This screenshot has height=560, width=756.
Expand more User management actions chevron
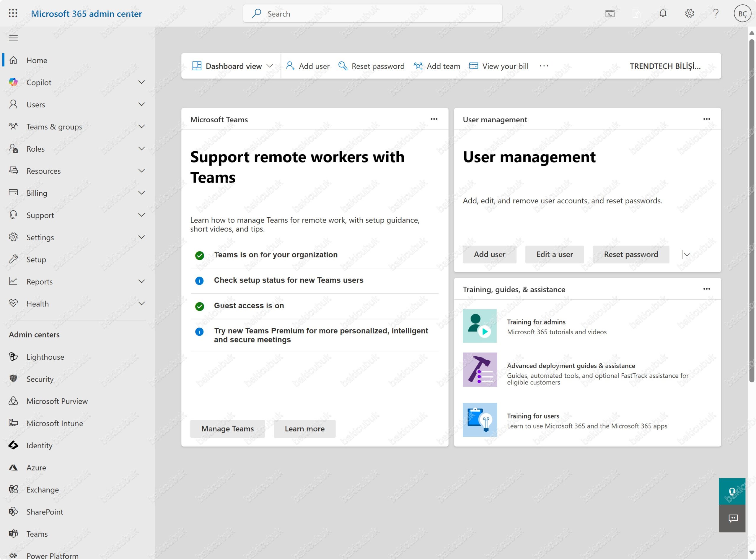687,254
